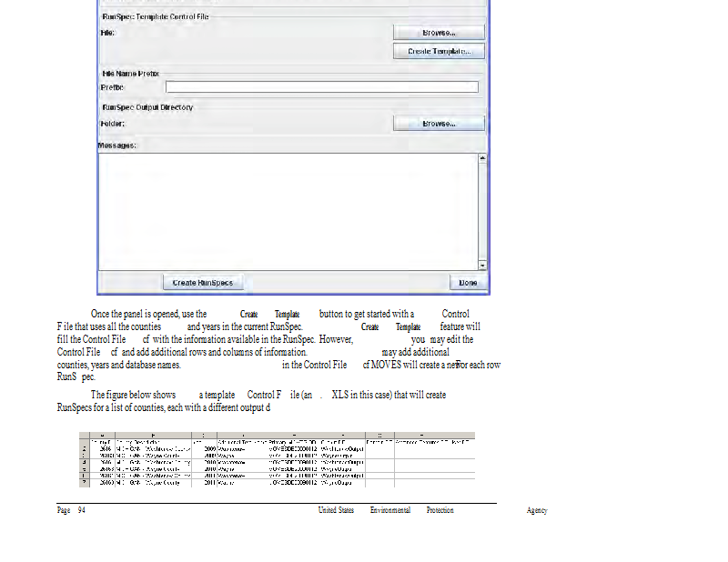Click the Messages scrollbar up arrow
The height and width of the screenshot is (562, 728).
point(483,159)
